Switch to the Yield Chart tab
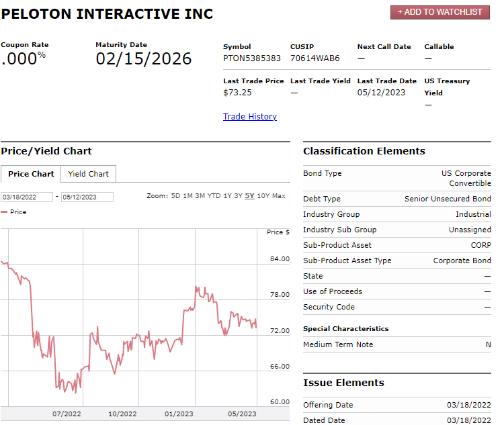Viewport: 504px width, 425px height. pyautogui.click(x=89, y=174)
